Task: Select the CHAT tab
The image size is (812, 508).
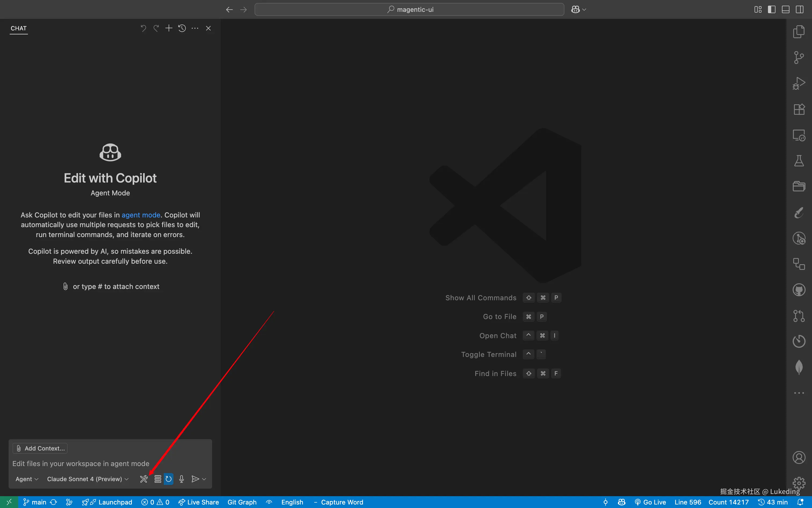Action: 19,28
